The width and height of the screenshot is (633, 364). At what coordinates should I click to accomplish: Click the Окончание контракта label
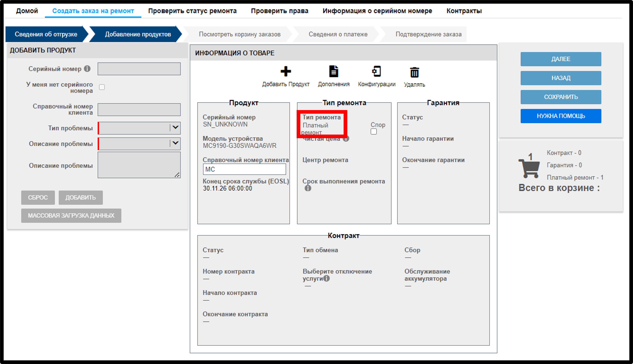(x=235, y=314)
